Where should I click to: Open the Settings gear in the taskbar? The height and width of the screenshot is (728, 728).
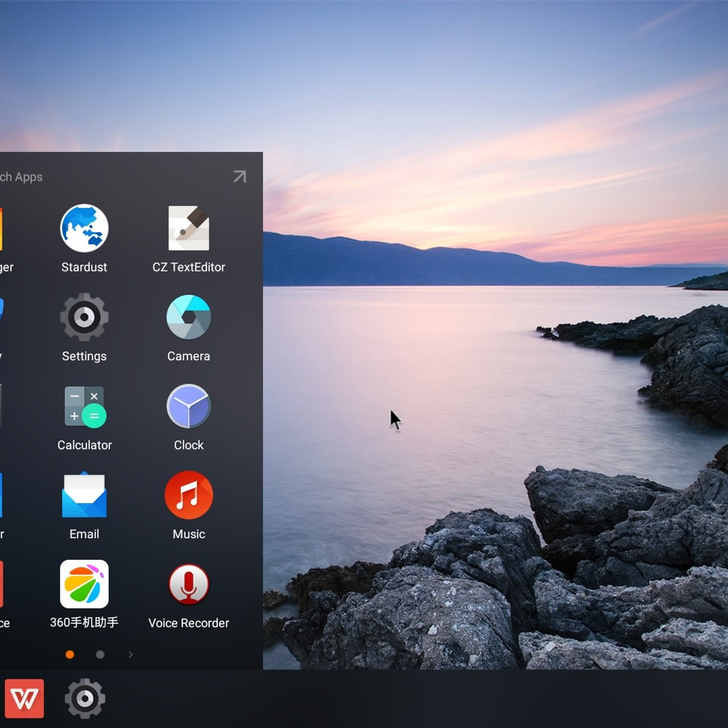coord(85,699)
